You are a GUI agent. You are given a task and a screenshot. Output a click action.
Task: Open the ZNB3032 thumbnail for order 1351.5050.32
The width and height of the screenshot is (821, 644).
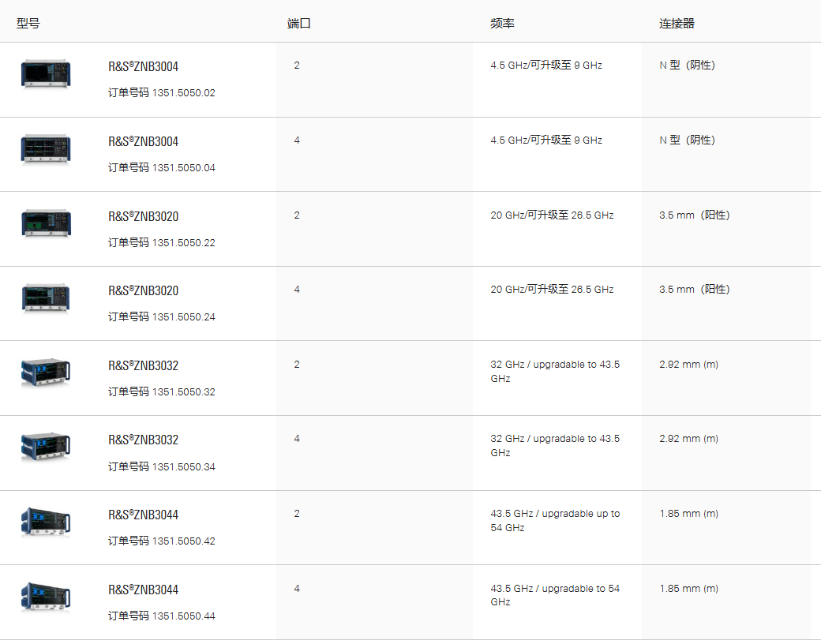pyautogui.click(x=45, y=373)
